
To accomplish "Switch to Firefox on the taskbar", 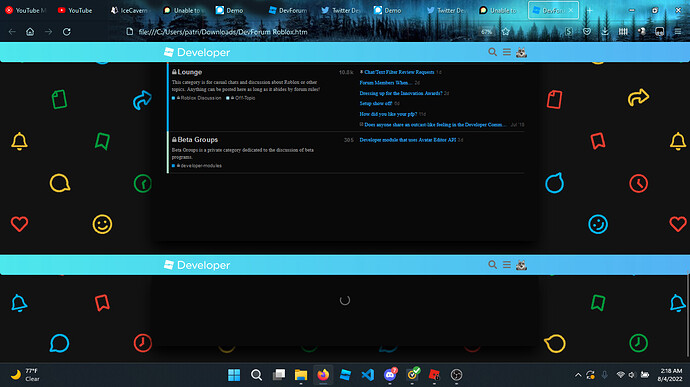I will 323,375.
